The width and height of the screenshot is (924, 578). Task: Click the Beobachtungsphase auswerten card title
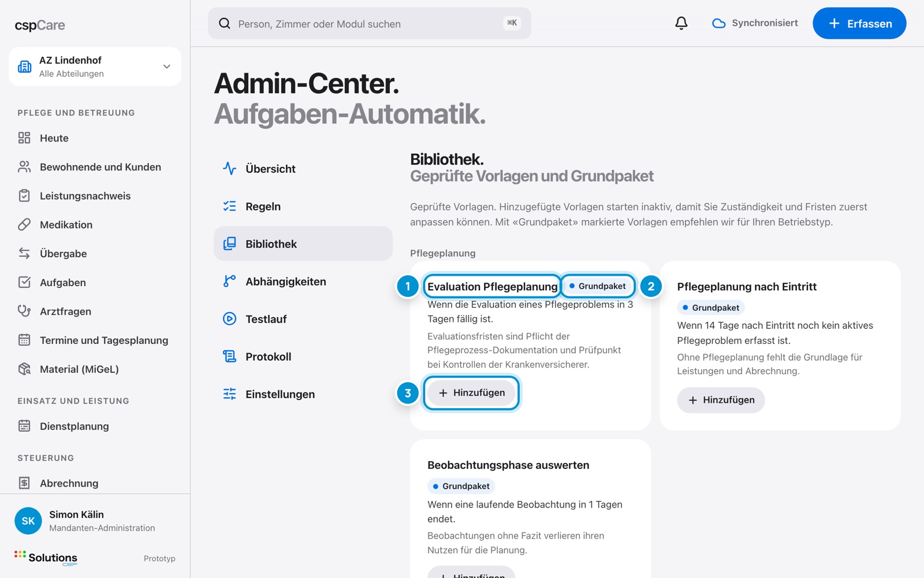[508, 465]
